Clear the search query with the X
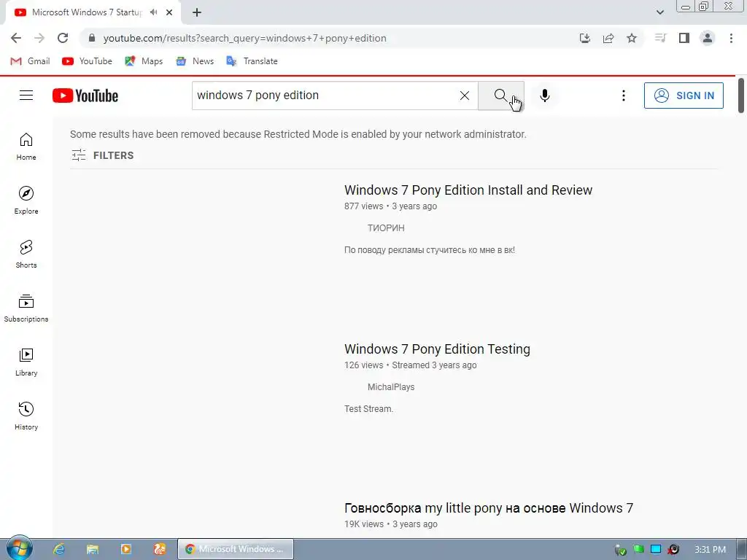This screenshot has width=747, height=560. point(465,96)
